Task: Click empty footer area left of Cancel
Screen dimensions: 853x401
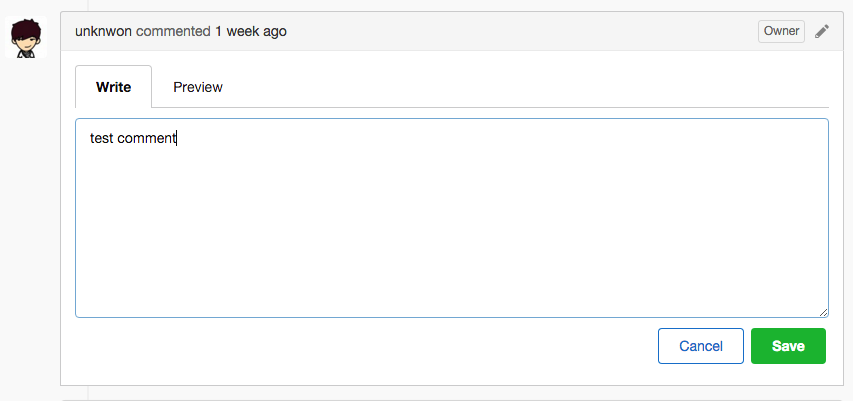Action: pyautogui.click(x=364, y=346)
